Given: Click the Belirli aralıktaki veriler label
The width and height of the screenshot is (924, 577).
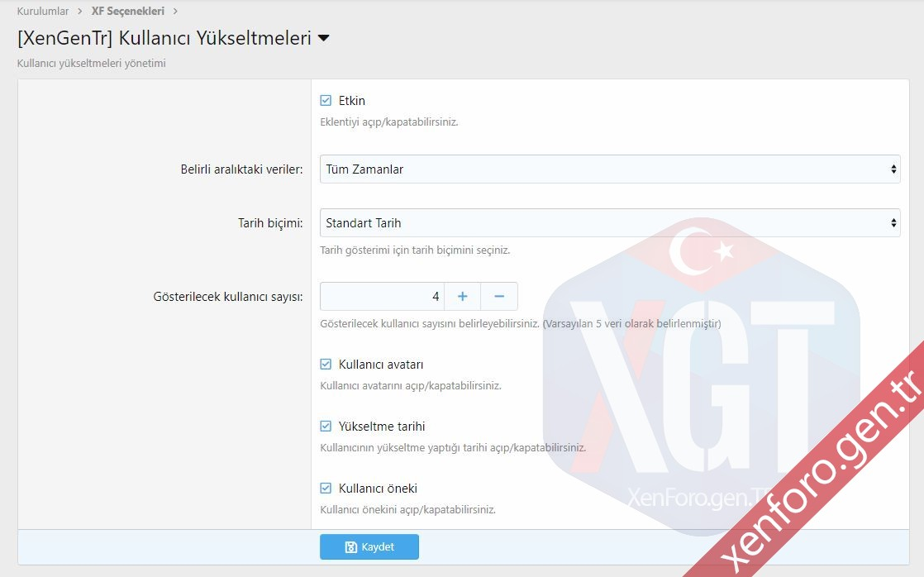Looking at the screenshot, I should (241, 169).
